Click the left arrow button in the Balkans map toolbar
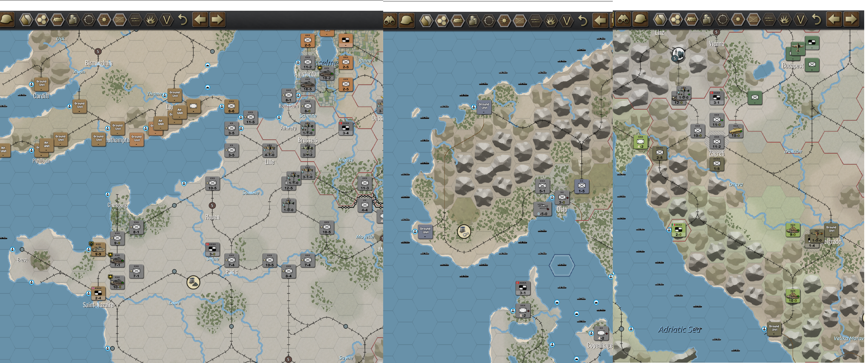 (x=834, y=19)
